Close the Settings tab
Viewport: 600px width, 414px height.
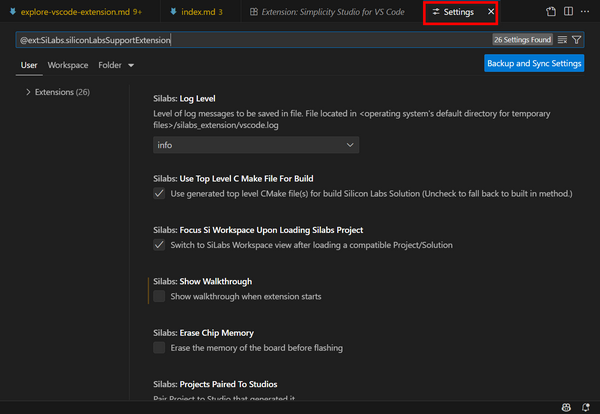tap(491, 12)
